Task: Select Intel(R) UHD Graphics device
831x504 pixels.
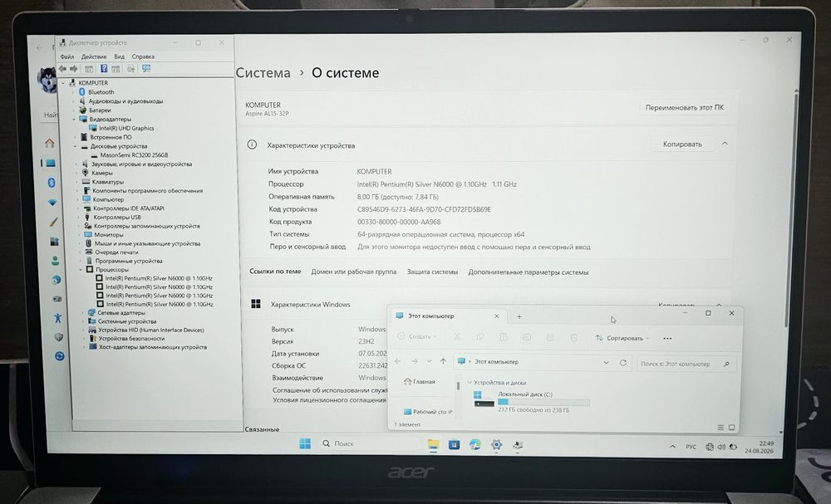Action: [126, 128]
